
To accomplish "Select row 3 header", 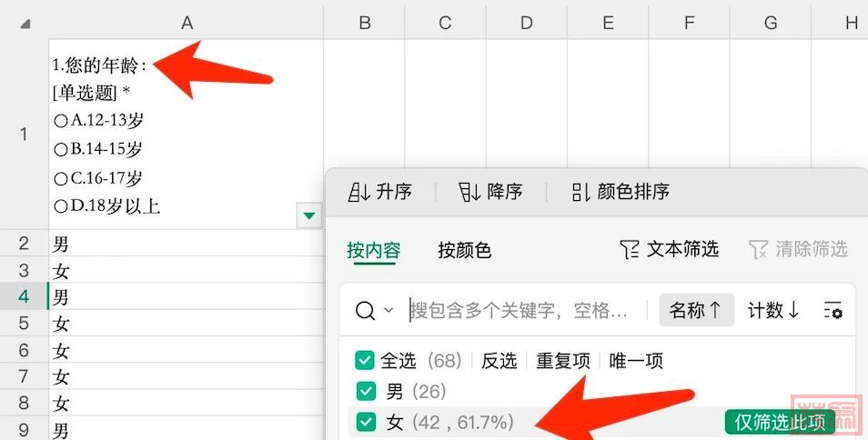I will pos(24,270).
